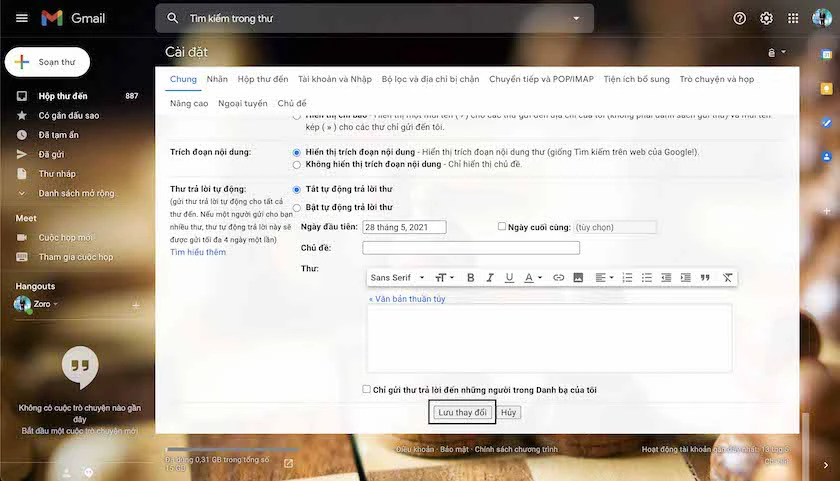The width and height of the screenshot is (840, 481).
Task: Add a numbered list to message
Action: pyautogui.click(x=627, y=277)
